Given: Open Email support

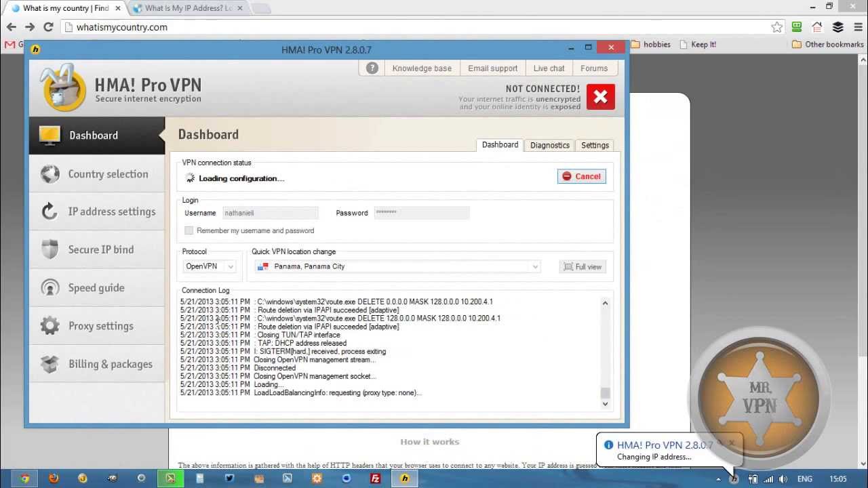Looking at the screenshot, I should click(492, 68).
